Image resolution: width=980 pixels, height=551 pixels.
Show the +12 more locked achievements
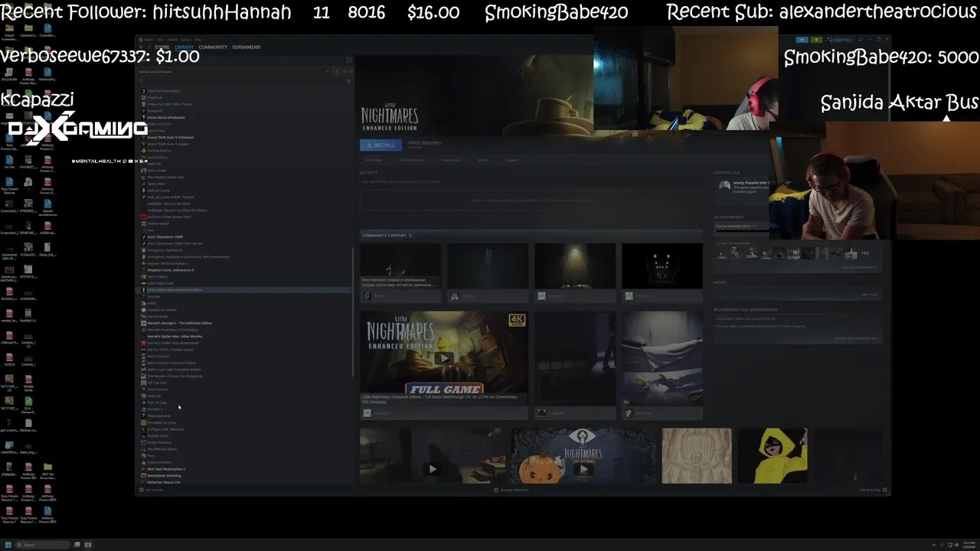[x=865, y=253]
